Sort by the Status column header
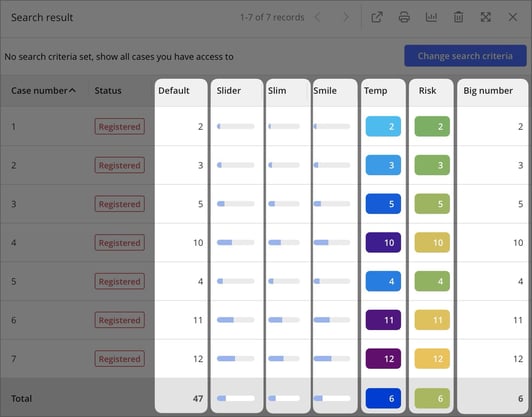The width and height of the screenshot is (532, 417). [108, 91]
